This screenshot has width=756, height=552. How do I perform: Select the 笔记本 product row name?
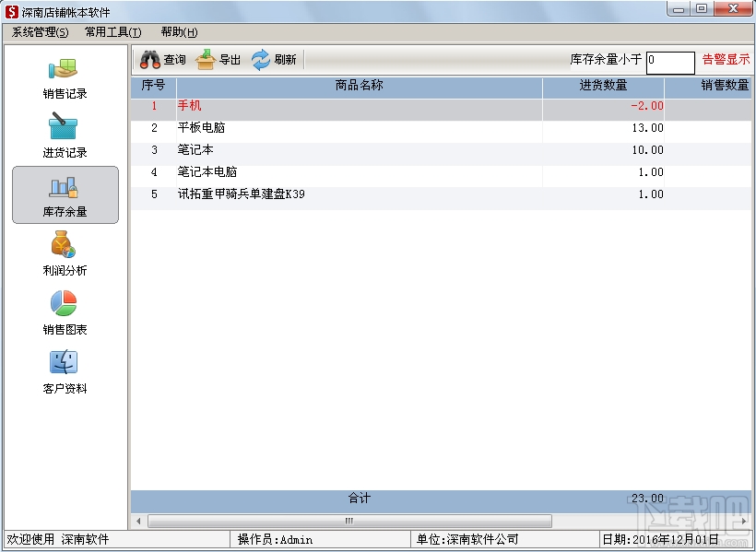[195, 150]
